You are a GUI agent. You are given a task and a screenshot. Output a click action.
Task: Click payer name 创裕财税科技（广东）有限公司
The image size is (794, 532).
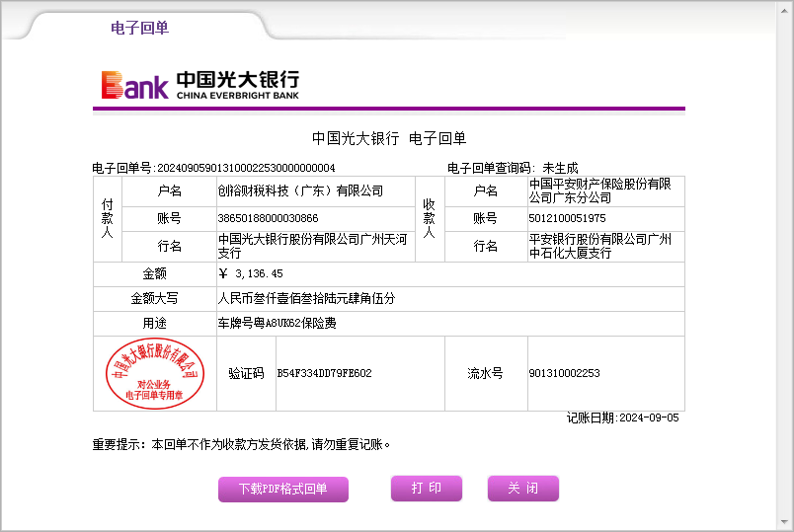pyautogui.click(x=300, y=191)
